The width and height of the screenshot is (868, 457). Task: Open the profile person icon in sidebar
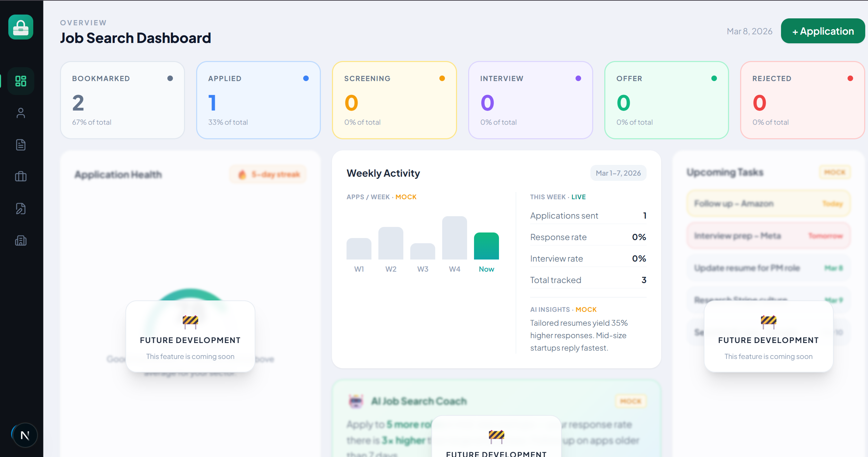click(21, 113)
